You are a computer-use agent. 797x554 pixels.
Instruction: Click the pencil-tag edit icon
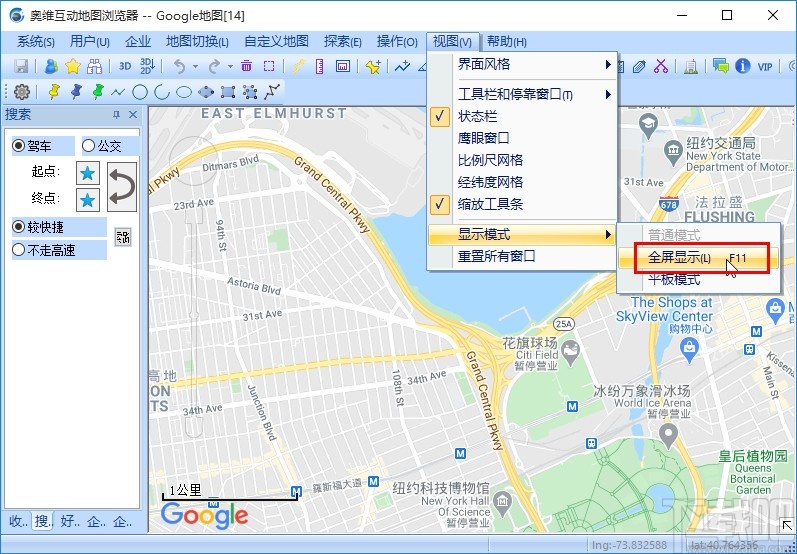point(639,66)
